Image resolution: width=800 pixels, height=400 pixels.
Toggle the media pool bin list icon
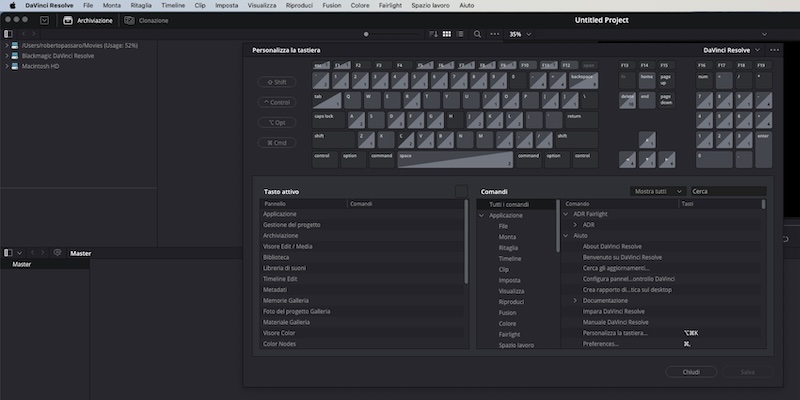pos(8,253)
